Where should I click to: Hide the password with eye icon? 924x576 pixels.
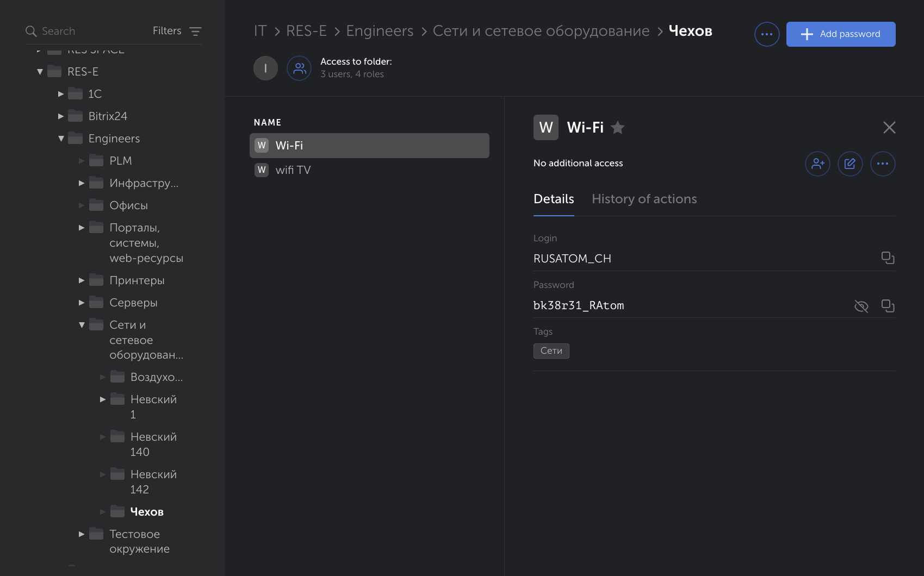coord(861,306)
